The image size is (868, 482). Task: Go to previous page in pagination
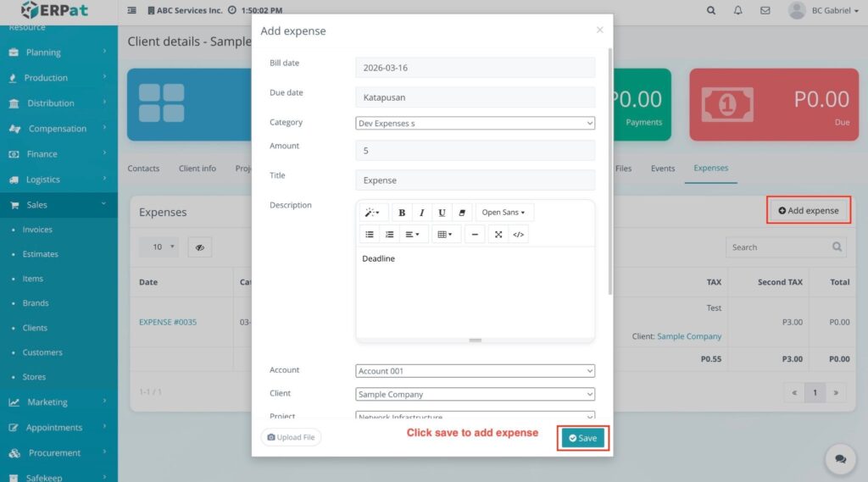coord(794,392)
